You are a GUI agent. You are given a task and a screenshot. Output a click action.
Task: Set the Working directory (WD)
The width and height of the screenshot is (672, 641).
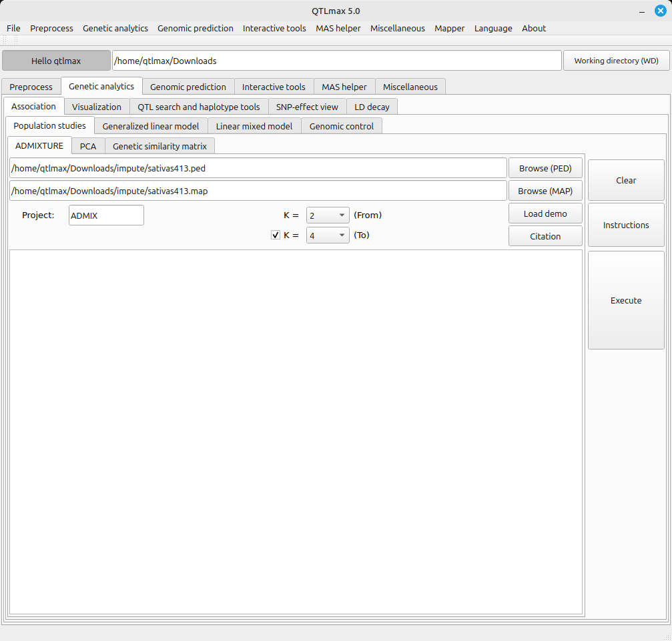coord(616,61)
